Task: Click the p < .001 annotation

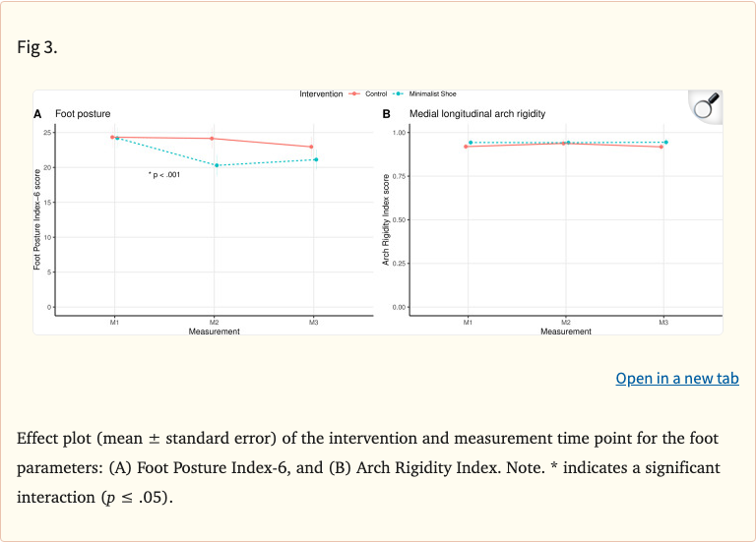Action: [163, 175]
